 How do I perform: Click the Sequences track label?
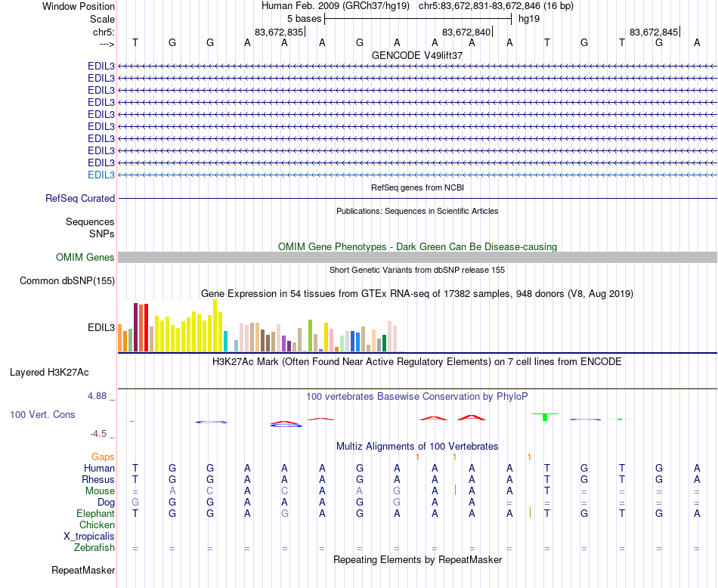click(x=90, y=222)
